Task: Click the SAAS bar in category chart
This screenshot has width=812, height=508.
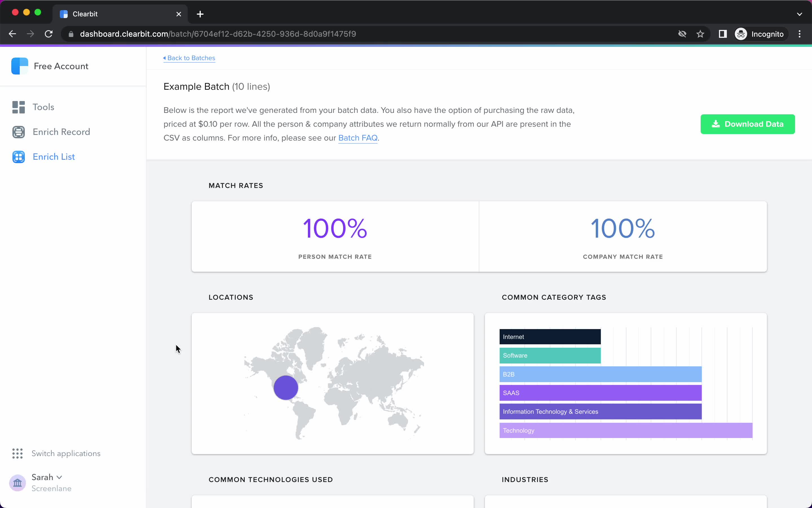Action: tap(601, 393)
